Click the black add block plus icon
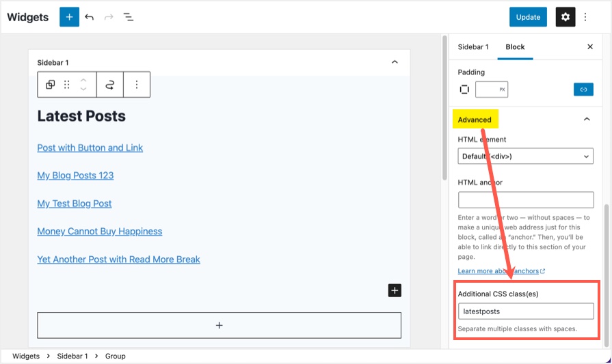Screen dimensions: 612x364 395,290
